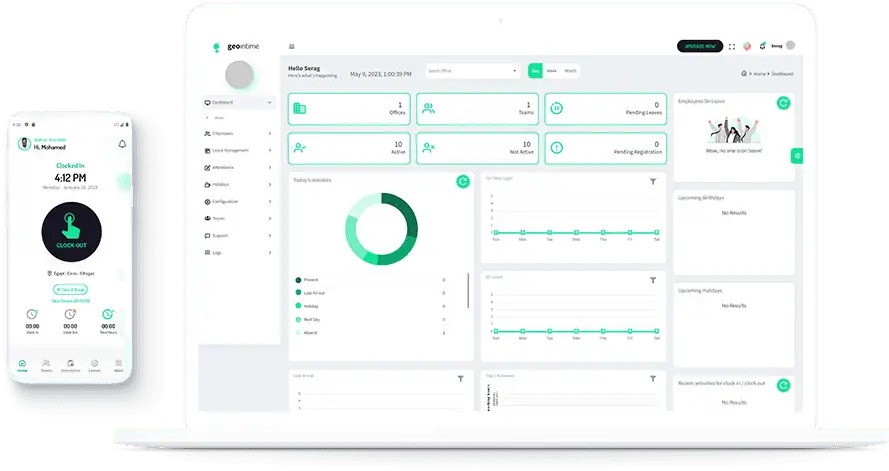The image size is (889, 471).
Task: Expand the Teams sidebar menu
Action: pos(238,219)
